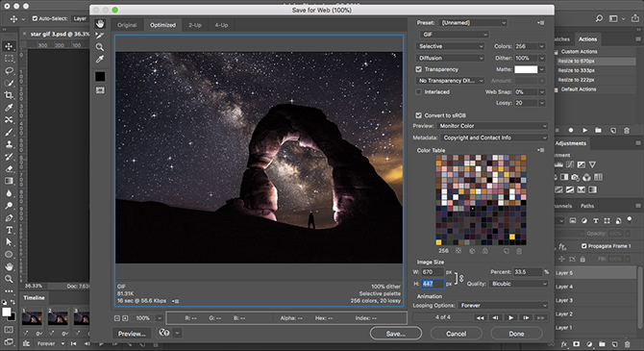Image resolution: width=644 pixels, height=351 pixels.
Task: Click the eyedropper color black swatch
Action: (100, 76)
